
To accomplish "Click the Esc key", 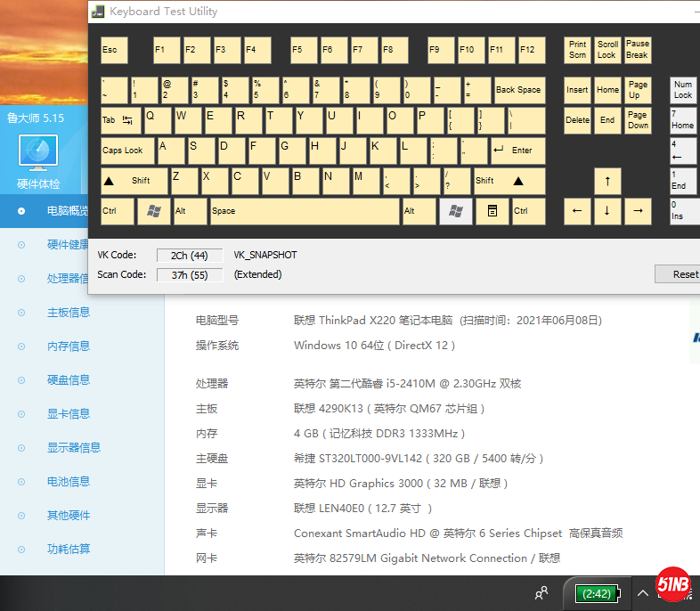I will (114, 50).
